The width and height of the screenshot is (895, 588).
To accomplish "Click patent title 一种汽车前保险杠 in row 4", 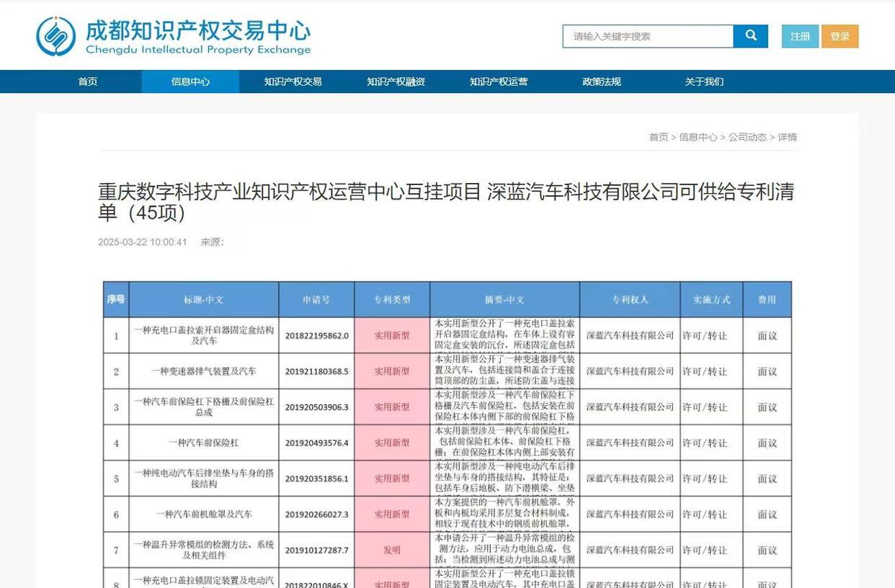I will [203, 442].
